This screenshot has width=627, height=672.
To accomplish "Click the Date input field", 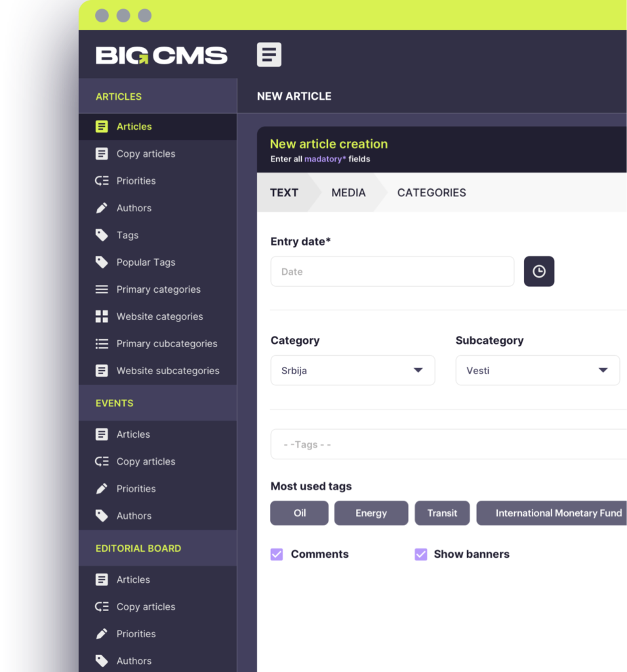I will point(392,271).
